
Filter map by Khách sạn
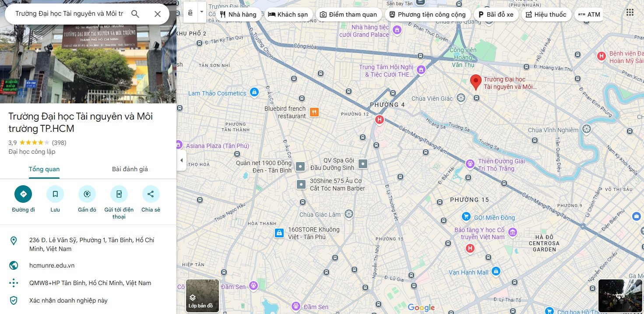point(288,14)
